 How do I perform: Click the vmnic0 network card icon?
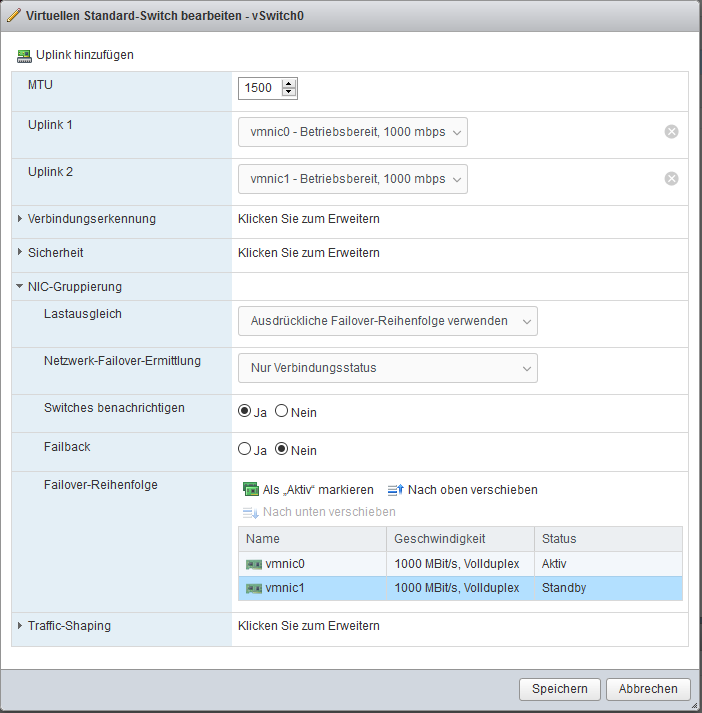254,565
